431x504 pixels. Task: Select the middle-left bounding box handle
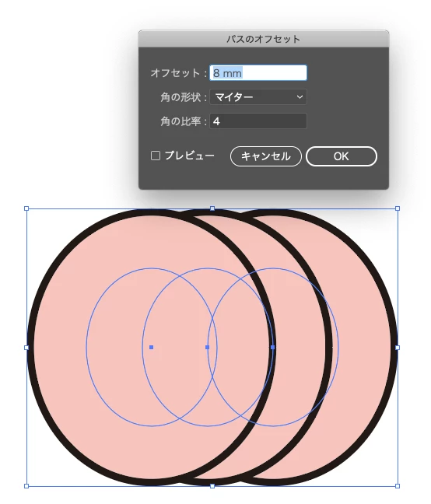point(26,348)
